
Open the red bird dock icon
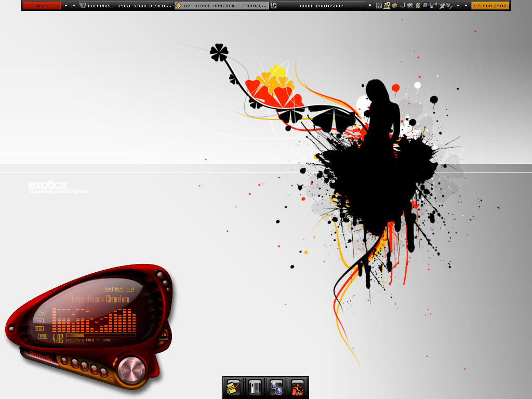pos(298,388)
